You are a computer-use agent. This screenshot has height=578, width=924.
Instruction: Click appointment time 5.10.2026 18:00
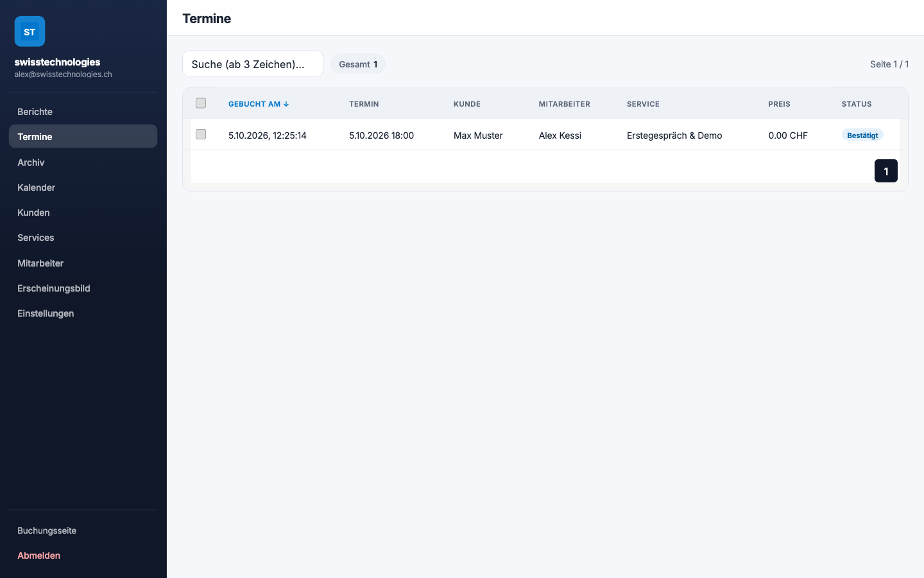pos(381,136)
